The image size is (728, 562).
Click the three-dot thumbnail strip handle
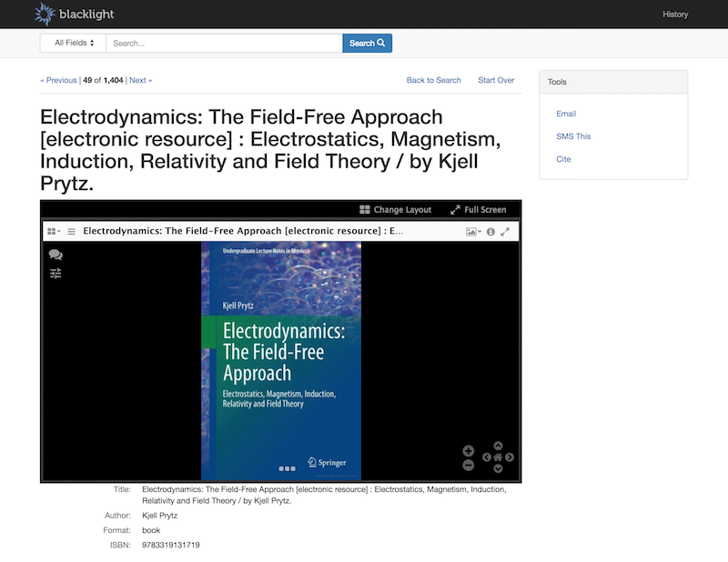tap(287, 468)
